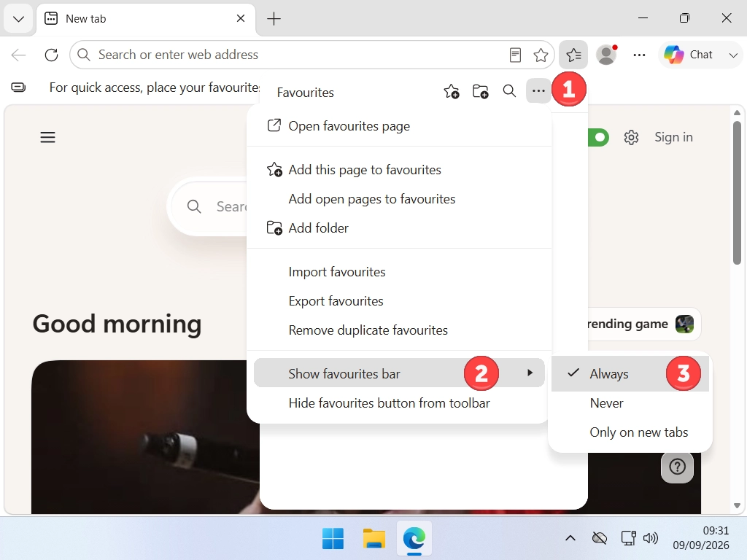
Task: Expand Show favourites bar submenu
Action: coord(399,373)
